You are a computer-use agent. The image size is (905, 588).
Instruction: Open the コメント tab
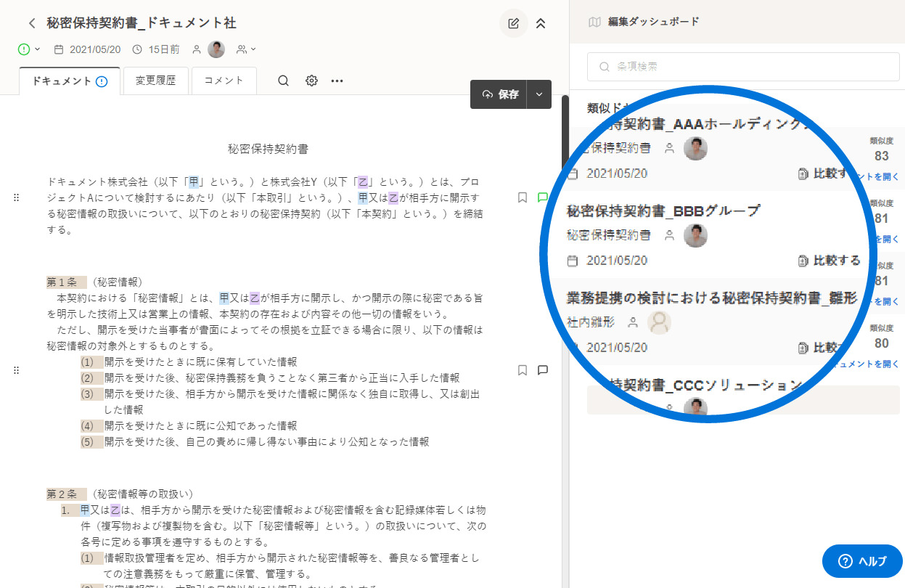224,81
